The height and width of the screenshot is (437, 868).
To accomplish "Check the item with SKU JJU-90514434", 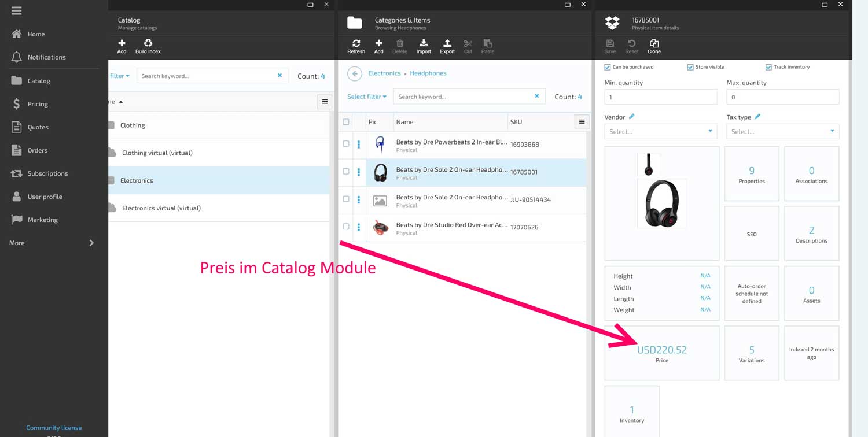I will coord(346,199).
